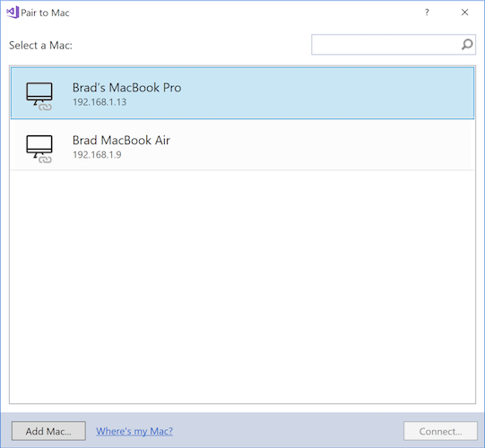This screenshot has height=448, width=485.
Task: Click the Add Mac... button
Action: pos(48,431)
